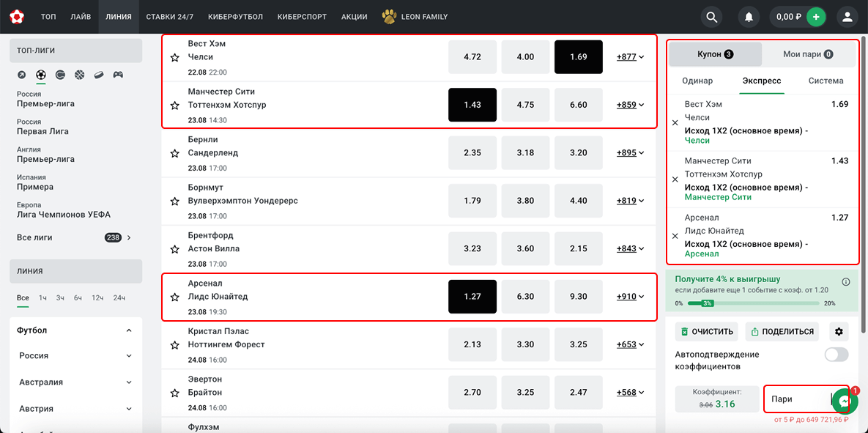Pick the 3.18 draw odds for Бернли – Сандерленд
The width and height of the screenshot is (868, 433).
(x=525, y=153)
